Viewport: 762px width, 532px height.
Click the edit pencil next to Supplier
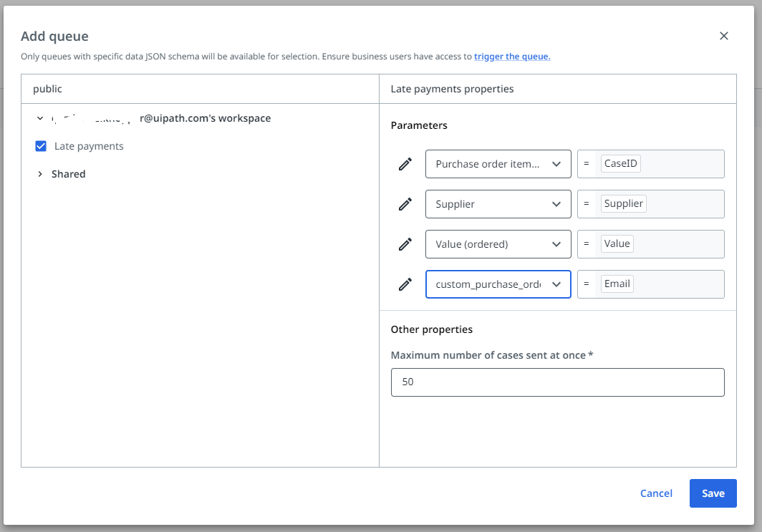(405, 204)
